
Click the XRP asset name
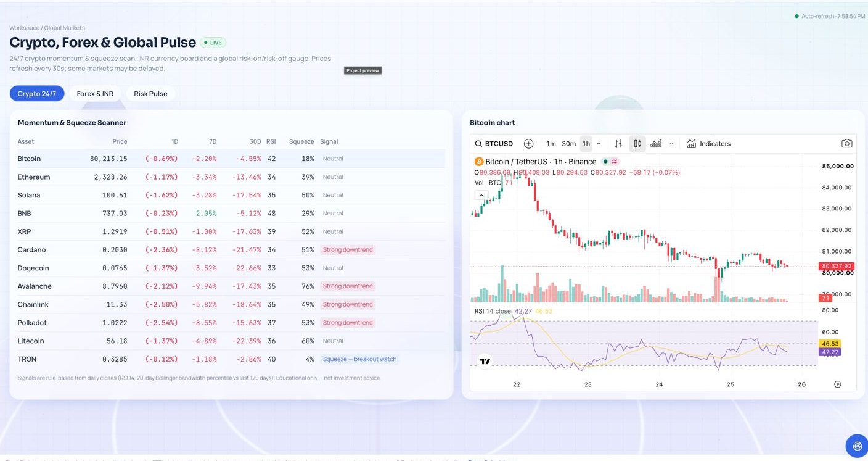click(x=25, y=231)
